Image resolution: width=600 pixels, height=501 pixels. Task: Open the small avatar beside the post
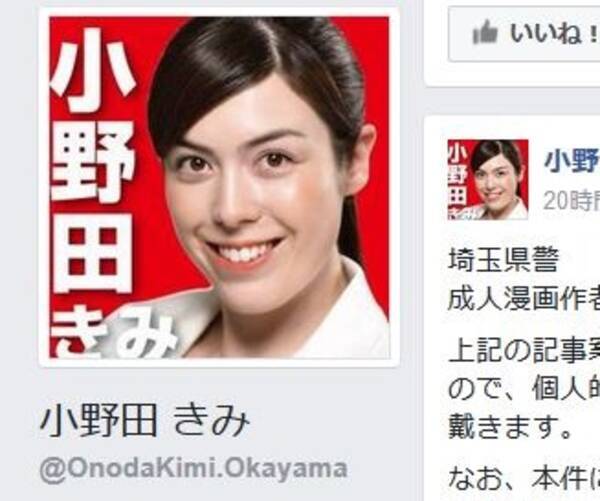point(488,180)
